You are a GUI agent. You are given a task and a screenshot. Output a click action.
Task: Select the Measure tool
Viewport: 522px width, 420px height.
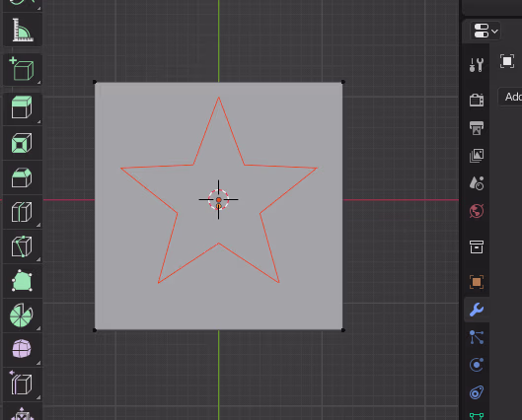click(23, 30)
